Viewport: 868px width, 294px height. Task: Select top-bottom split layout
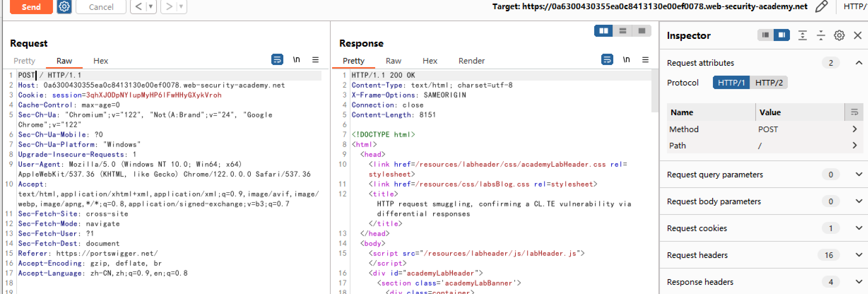623,31
